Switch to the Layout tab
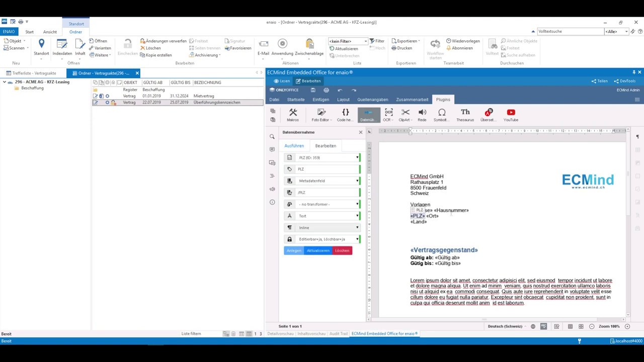 (343, 100)
